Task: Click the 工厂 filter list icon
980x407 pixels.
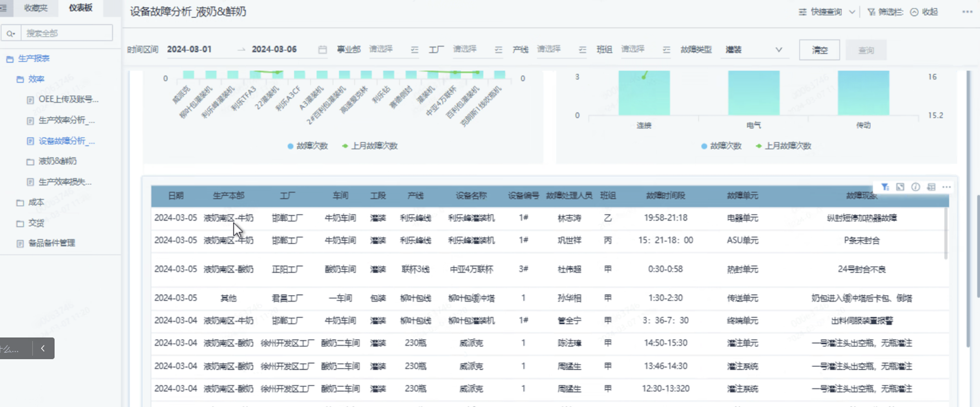Action: click(498, 50)
